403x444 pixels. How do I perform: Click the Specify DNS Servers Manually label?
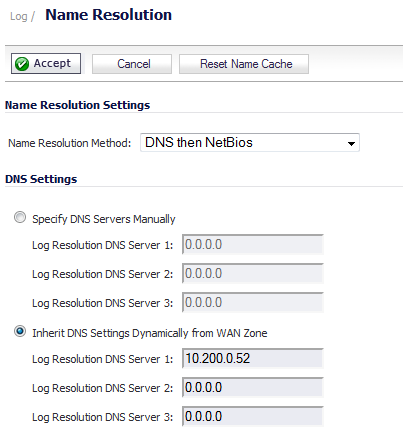click(x=104, y=219)
